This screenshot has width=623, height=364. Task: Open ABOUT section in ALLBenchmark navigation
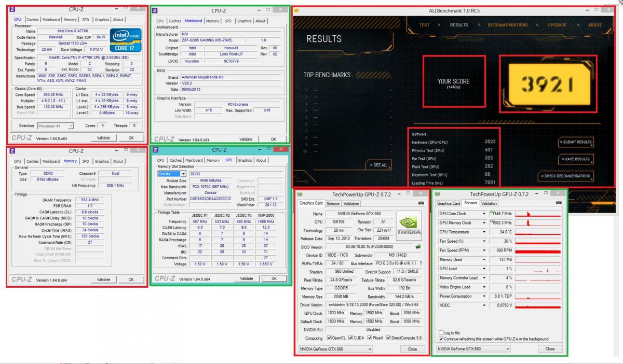coord(595,25)
